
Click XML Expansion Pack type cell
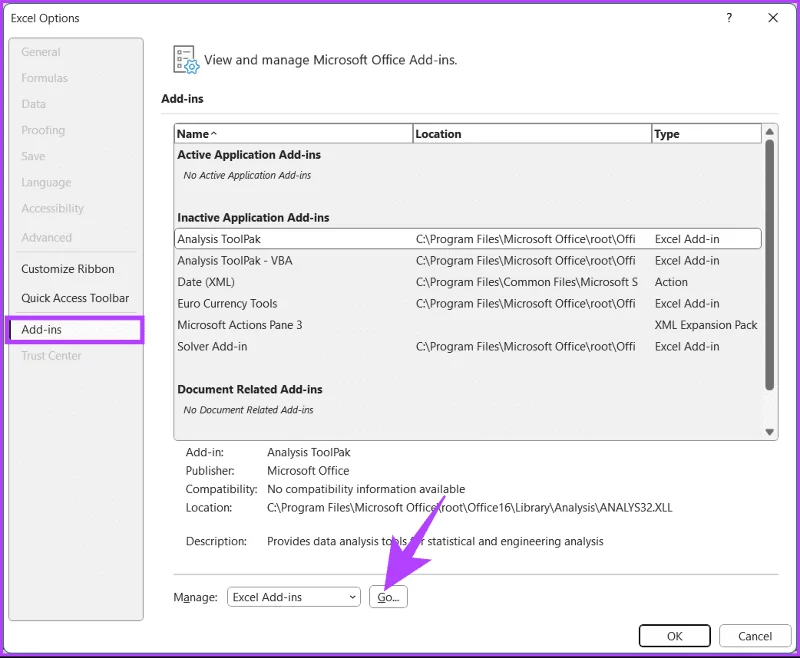706,325
